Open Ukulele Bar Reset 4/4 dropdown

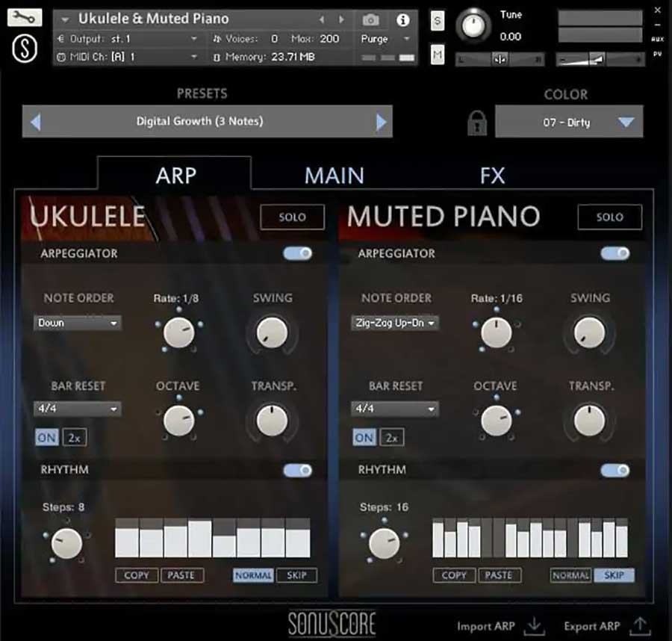78,409
